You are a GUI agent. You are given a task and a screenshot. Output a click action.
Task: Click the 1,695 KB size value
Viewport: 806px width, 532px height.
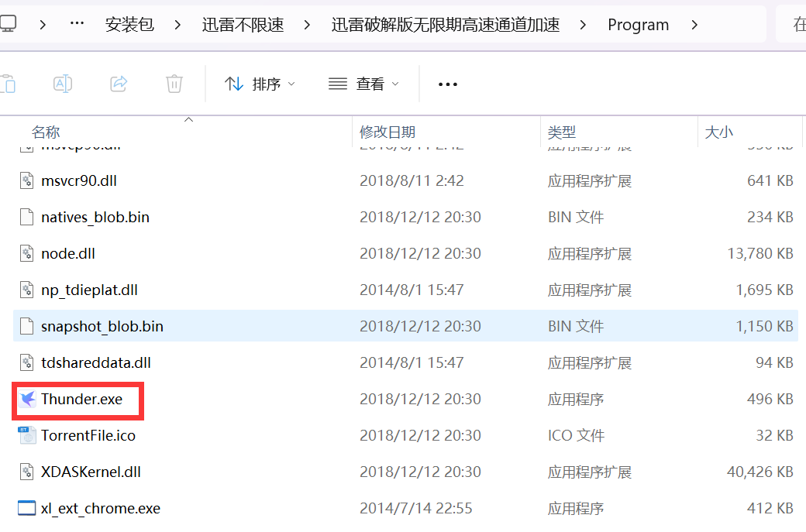764,290
